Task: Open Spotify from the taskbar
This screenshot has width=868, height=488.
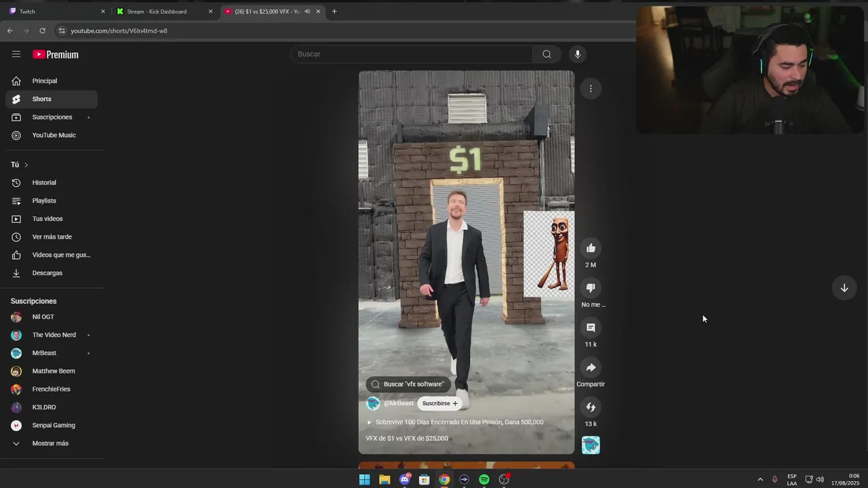Action: (484, 479)
